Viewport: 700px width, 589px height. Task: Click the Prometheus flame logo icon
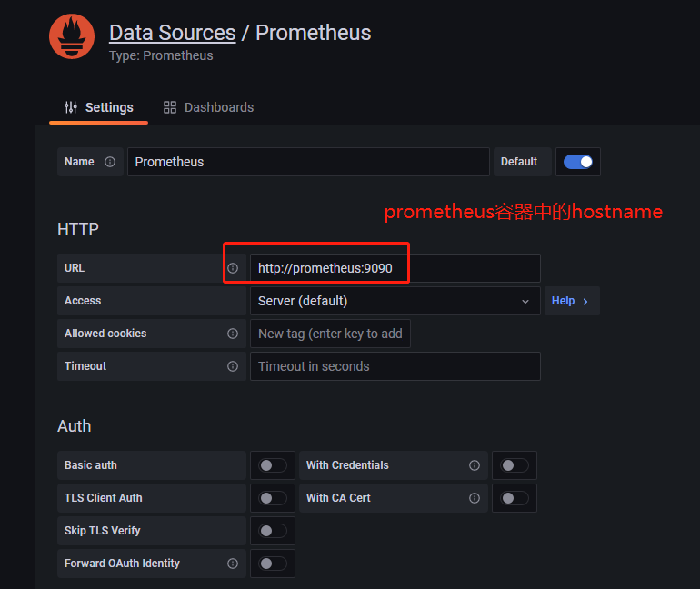pos(72,37)
